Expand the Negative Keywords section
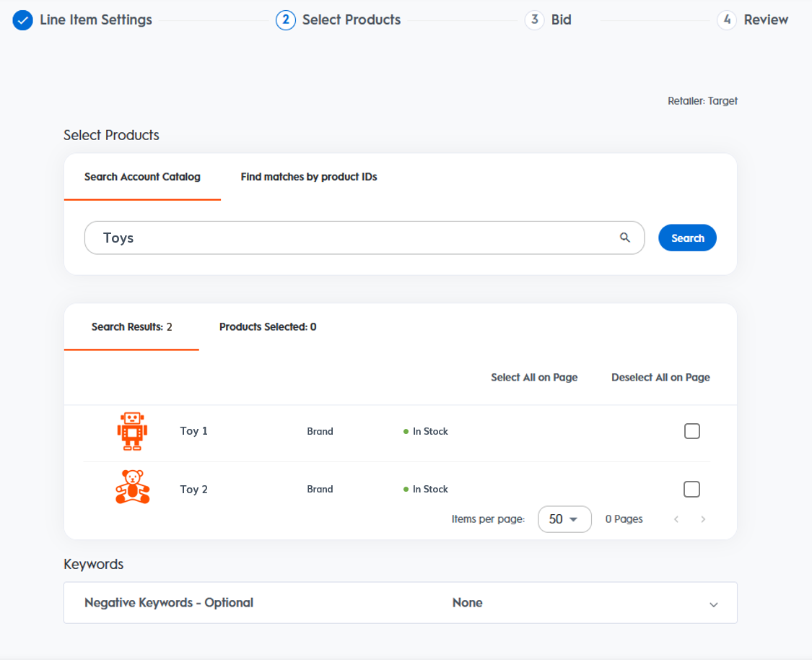The width and height of the screenshot is (812, 660). click(713, 604)
